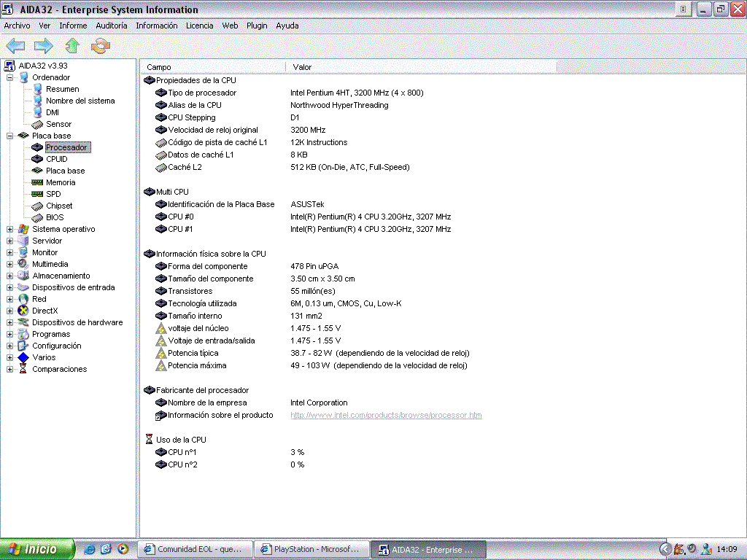Click the Valor column header

click(x=421, y=67)
